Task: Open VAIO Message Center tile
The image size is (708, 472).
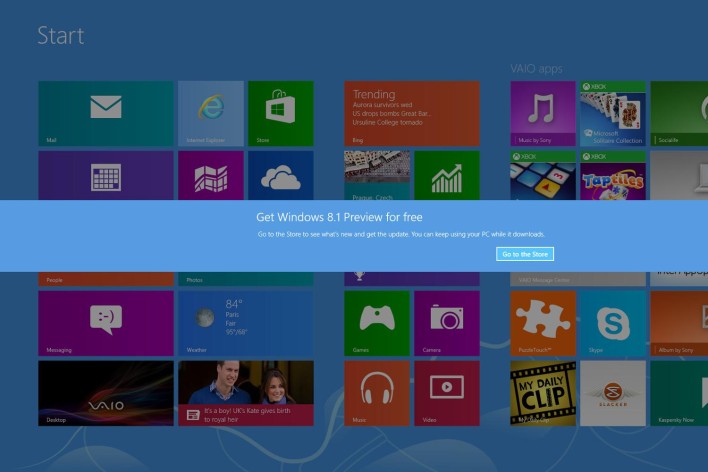Action: [x=578, y=279]
